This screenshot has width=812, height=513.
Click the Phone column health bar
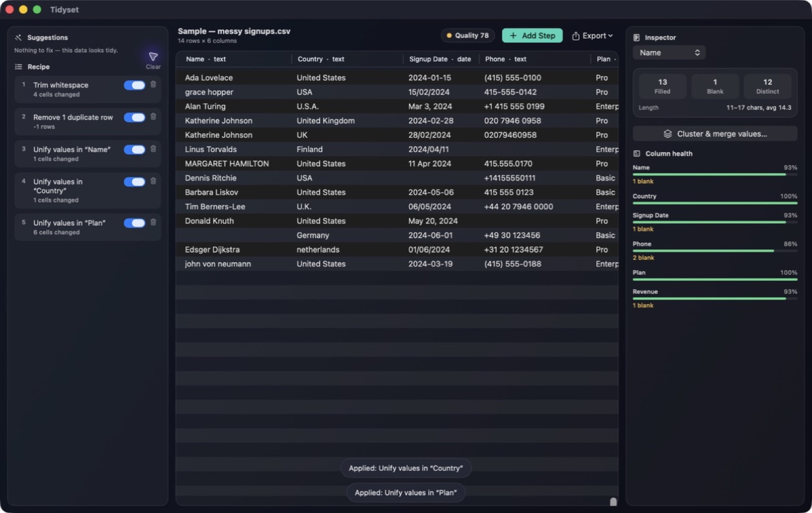click(715, 251)
